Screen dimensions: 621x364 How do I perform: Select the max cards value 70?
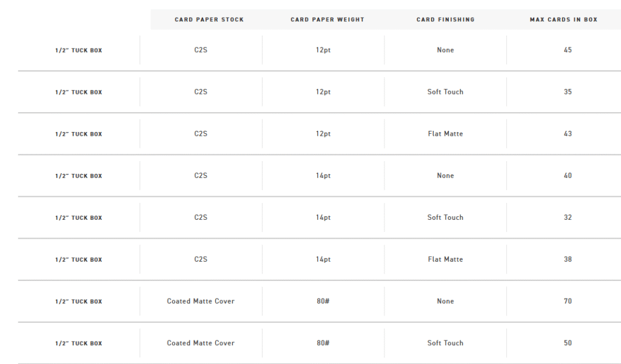(568, 301)
